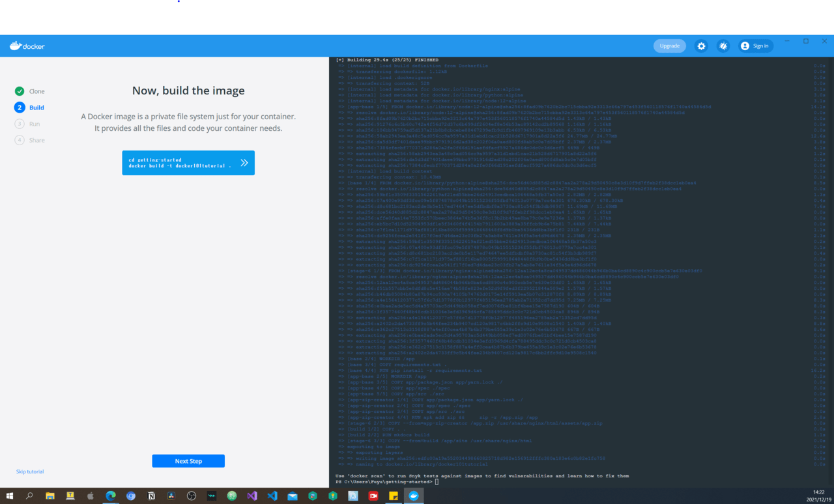Open Visual Studio Code from taskbar
The image size is (834, 504).
272,496
